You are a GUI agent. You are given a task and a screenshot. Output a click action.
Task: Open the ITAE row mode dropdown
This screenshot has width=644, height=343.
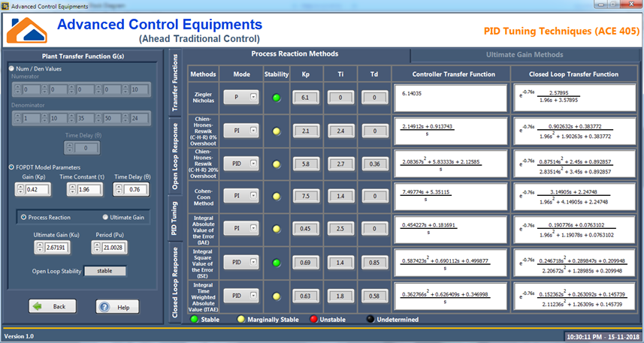pos(241,296)
